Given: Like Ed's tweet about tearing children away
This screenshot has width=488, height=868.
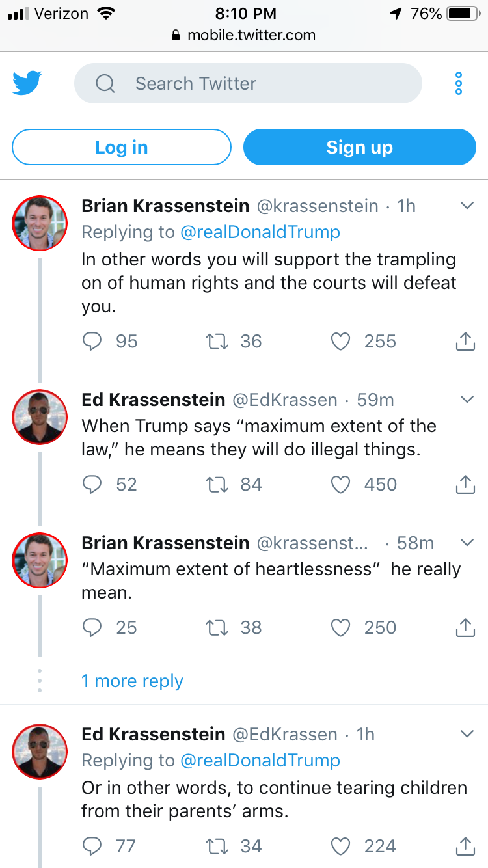Looking at the screenshot, I should 341,847.
